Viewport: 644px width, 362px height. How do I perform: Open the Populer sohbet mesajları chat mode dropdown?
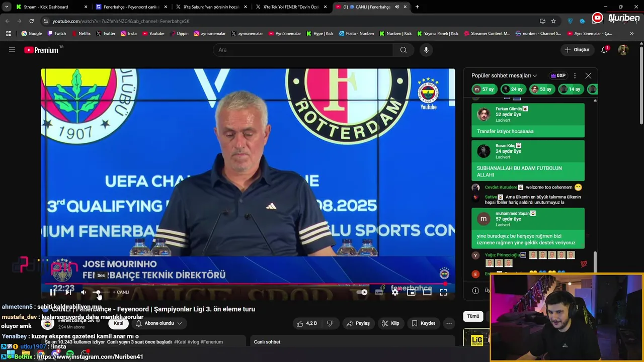pyautogui.click(x=504, y=75)
